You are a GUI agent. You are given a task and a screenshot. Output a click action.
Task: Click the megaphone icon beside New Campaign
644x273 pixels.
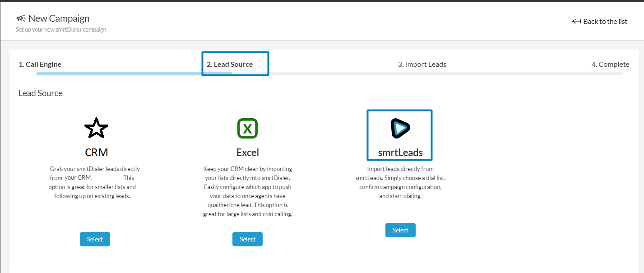(21, 19)
